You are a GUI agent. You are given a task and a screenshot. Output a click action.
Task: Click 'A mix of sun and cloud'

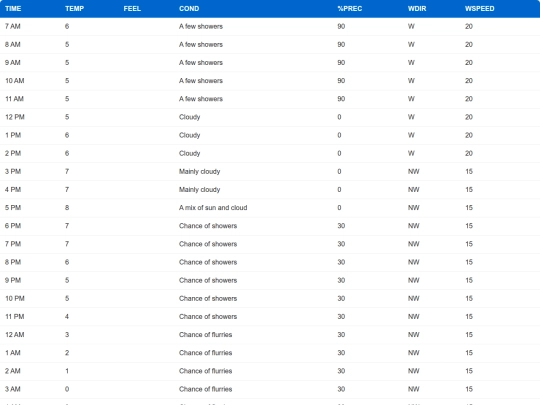pos(213,208)
